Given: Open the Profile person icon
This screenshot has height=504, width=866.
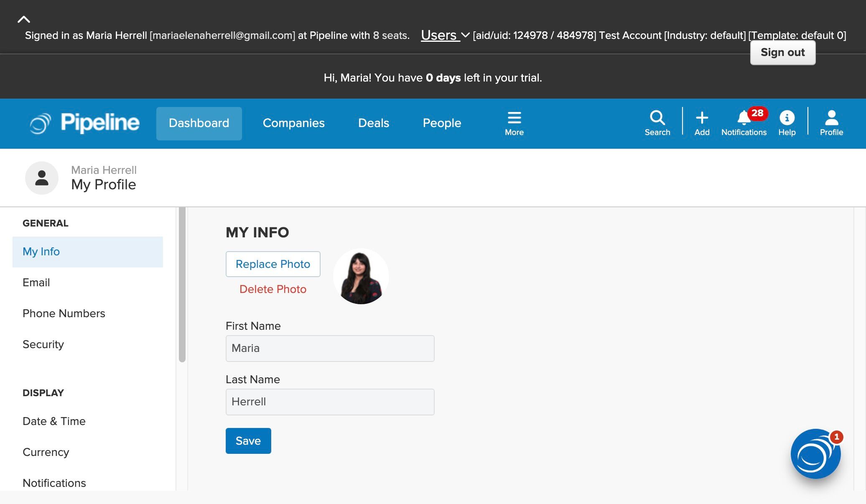Looking at the screenshot, I should coord(831,123).
